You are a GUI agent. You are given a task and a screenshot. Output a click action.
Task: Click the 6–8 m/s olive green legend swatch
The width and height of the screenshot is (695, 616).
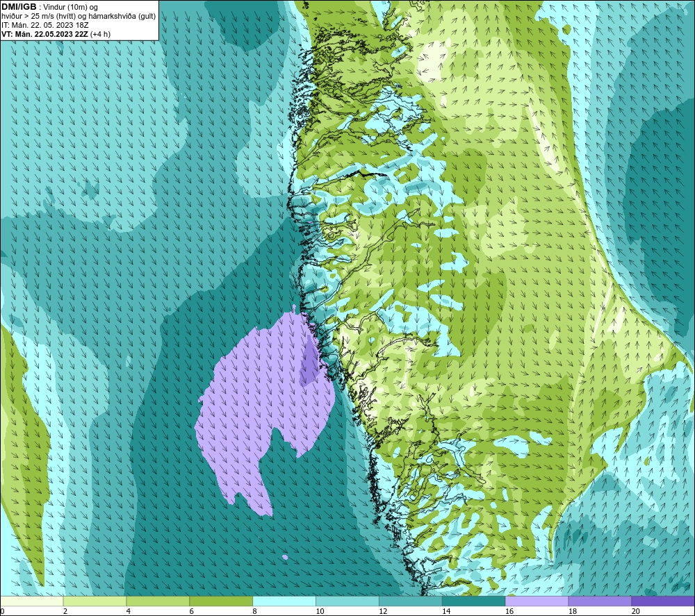pos(221,601)
